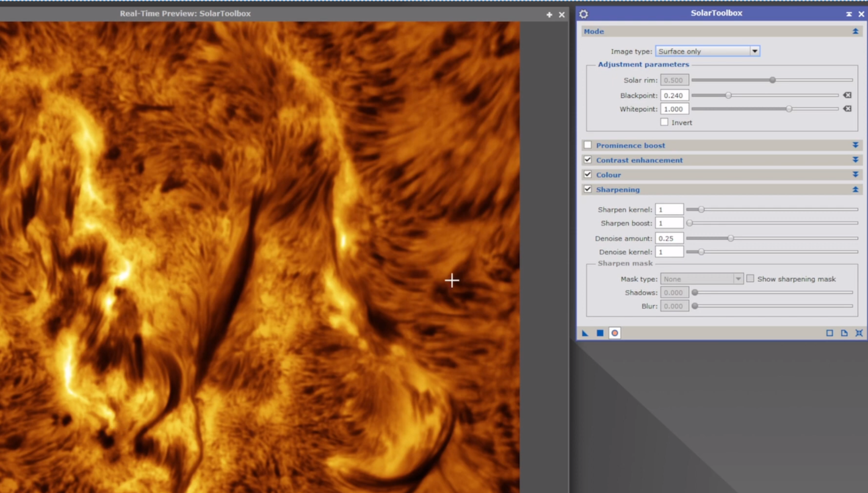Reset the Whitepoint value with its clear icon
The image size is (868, 493).
tap(847, 109)
